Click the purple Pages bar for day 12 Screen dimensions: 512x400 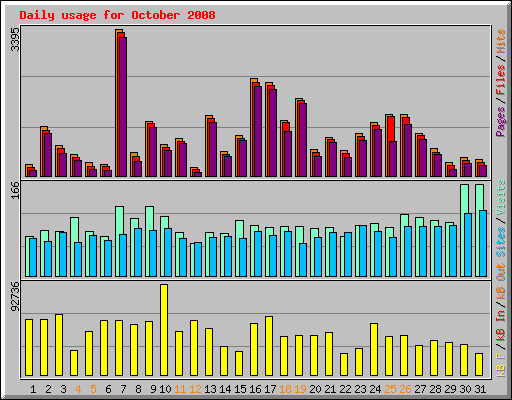[198, 174]
